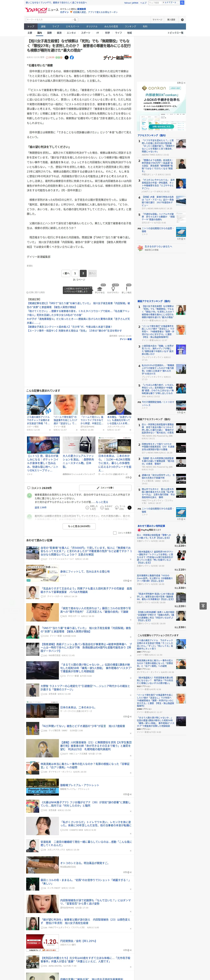Focus the keyword search input field
This screenshot has height=980, width=210.
click(x=49, y=20)
